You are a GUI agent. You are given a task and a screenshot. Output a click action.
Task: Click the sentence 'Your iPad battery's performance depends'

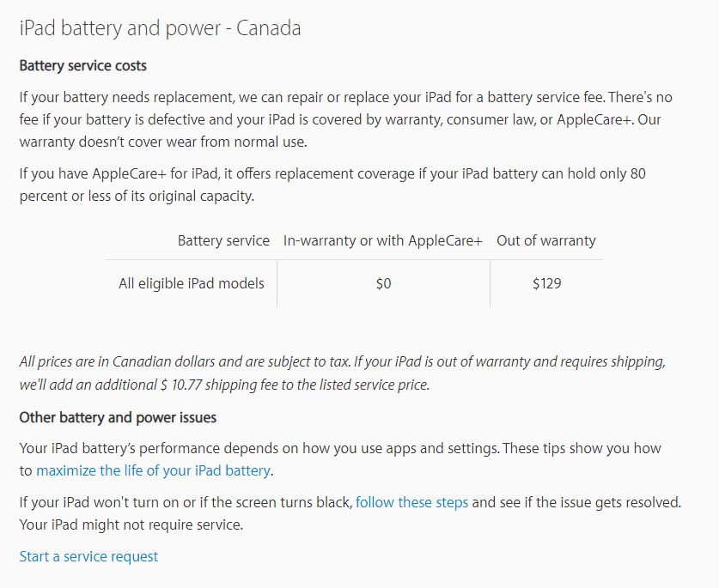click(258, 449)
